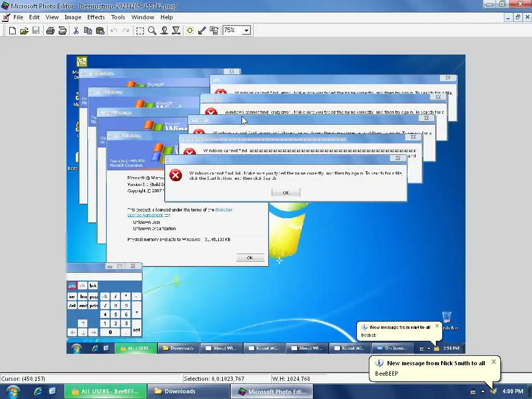532x399 pixels.
Task: Click the Photo Editor icon in the title bar
Action: (x=5, y=6)
